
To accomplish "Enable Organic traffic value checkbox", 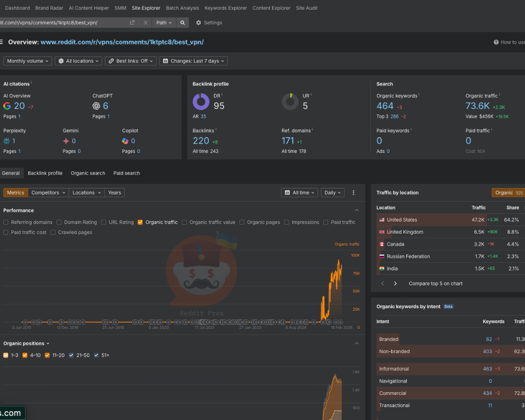I will [x=184, y=223].
